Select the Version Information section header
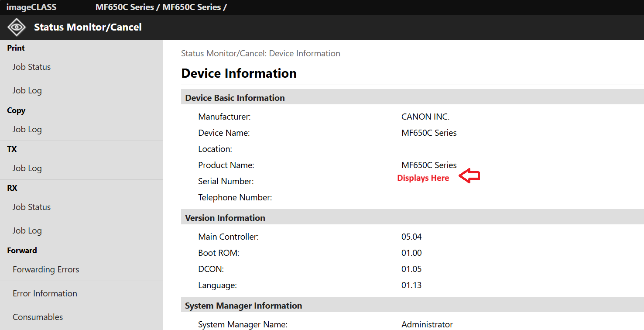The height and width of the screenshot is (330, 644). click(x=225, y=218)
